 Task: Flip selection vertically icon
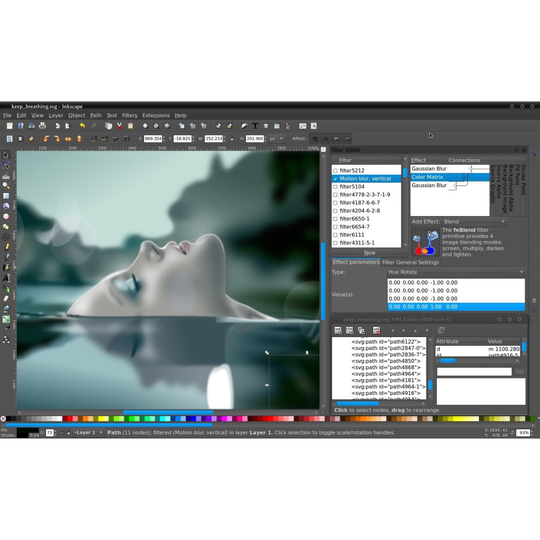[x=79, y=139]
